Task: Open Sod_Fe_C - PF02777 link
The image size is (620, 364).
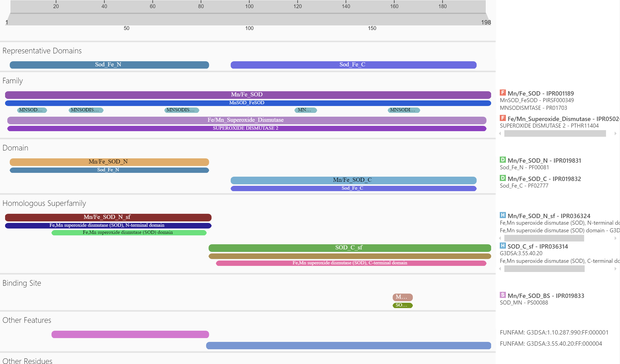Action: (x=524, y=186)
